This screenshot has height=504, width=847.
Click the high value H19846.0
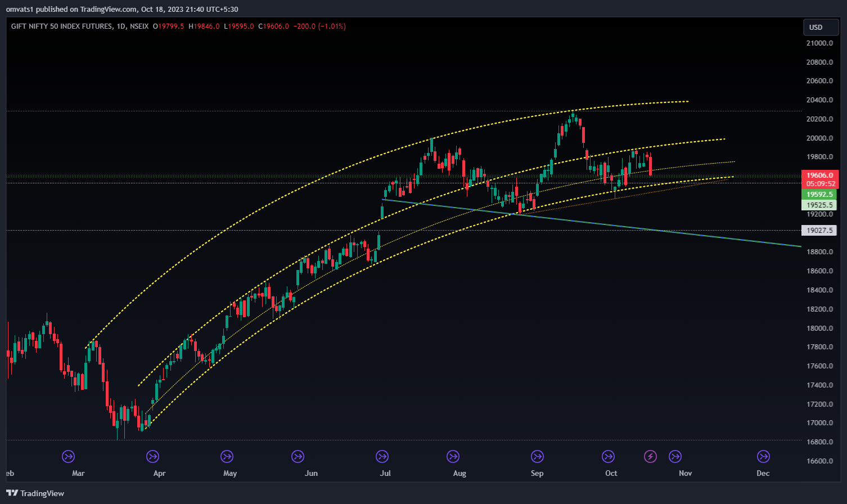point(204,26)
